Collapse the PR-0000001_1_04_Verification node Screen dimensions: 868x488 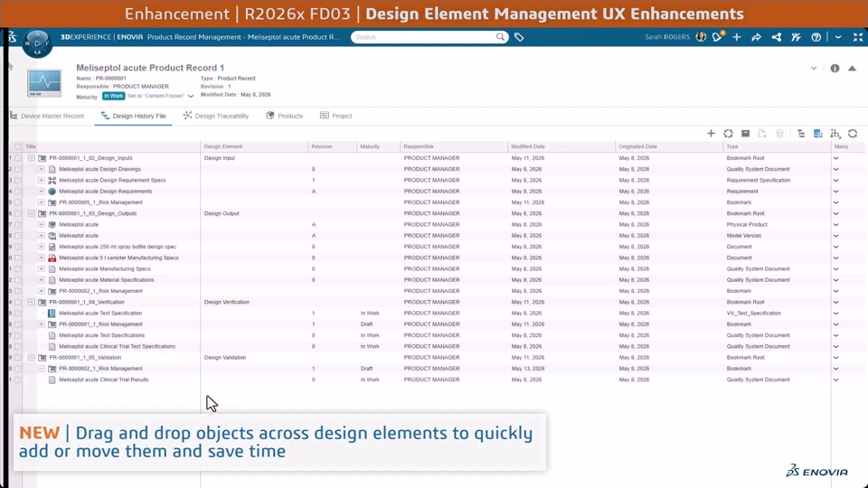click(x=32, y=302)
